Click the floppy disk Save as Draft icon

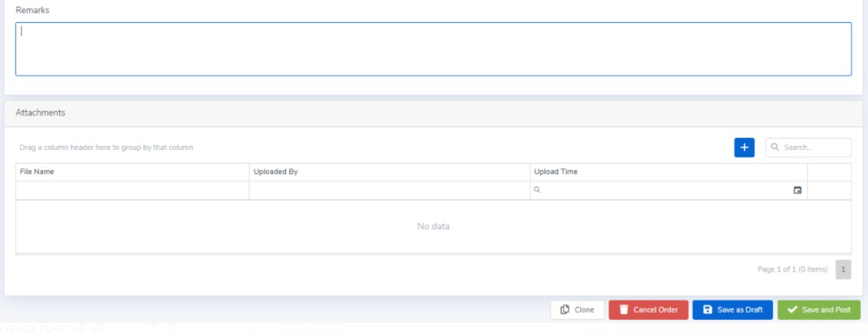click(707, 310)
